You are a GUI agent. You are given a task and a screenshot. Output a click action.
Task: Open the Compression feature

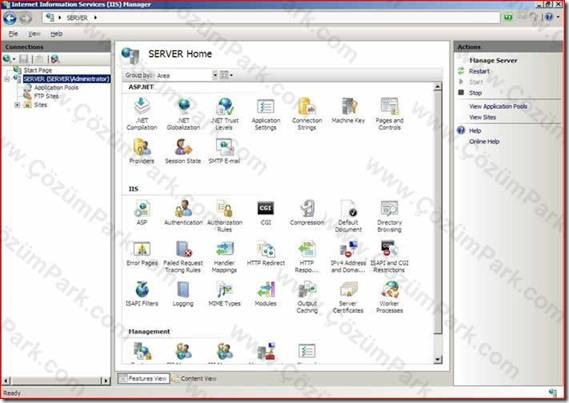coord(307,213)
